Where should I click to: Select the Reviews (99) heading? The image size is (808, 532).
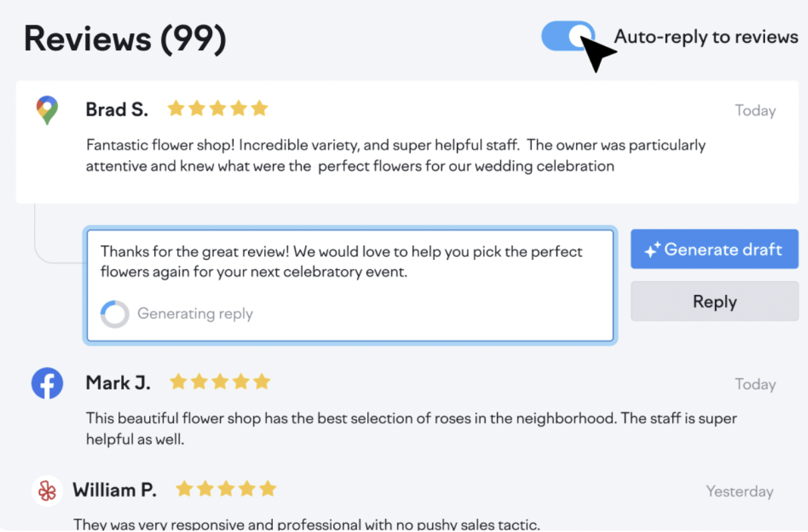tap(124, 38)
